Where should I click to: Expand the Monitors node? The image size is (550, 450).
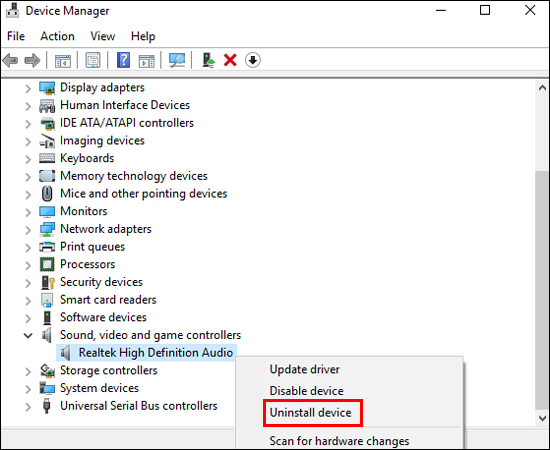(x=28, y=212)
